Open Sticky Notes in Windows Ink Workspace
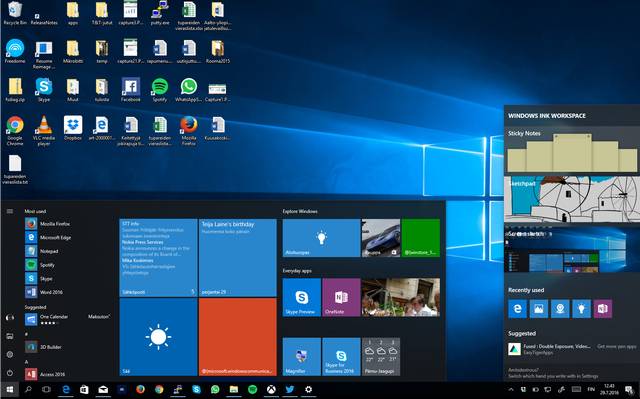The width and height of the screenshot is (640, 399). (572, 151)
